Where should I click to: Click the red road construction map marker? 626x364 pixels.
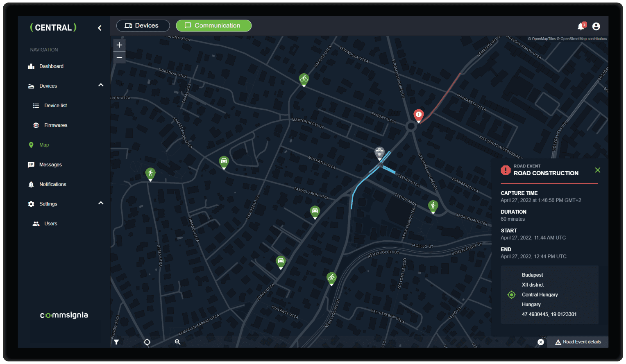tap(418, 115)
